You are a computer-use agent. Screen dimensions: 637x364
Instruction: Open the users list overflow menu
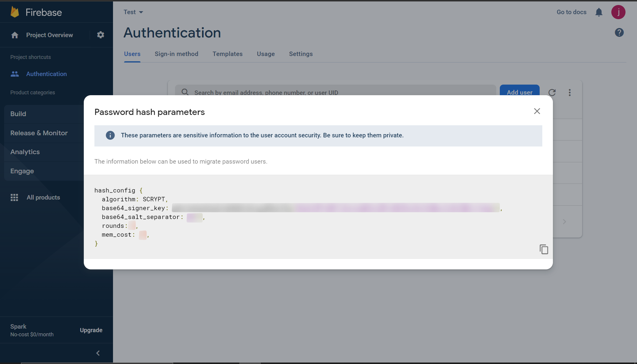tap(570, 93)
